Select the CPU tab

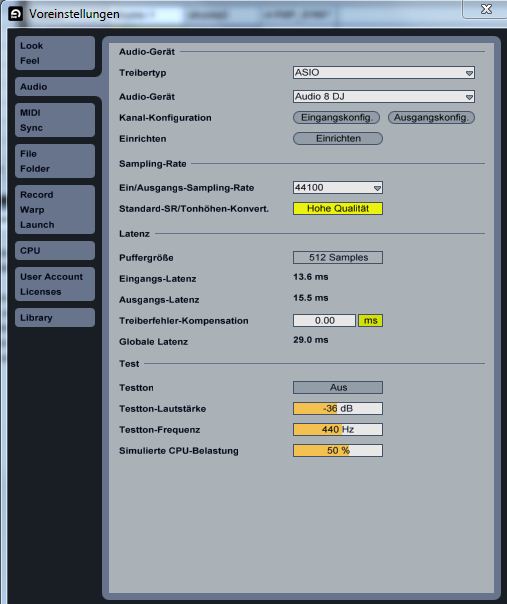point(55,250)
